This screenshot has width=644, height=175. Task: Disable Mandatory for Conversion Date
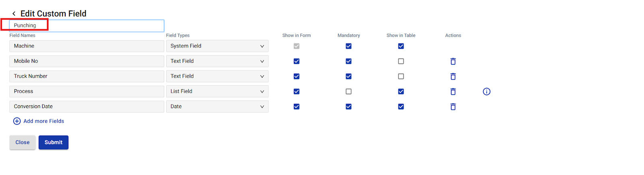coord(349,107)
